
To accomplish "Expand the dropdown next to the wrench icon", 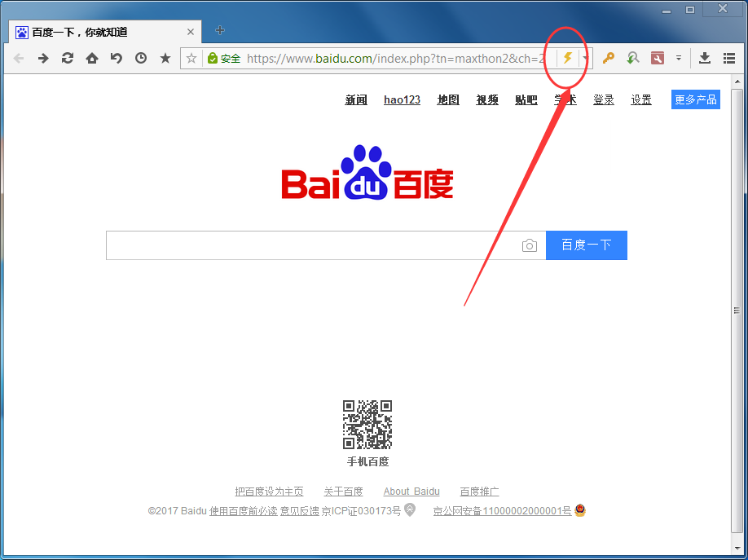I will [x=679, y=58].
